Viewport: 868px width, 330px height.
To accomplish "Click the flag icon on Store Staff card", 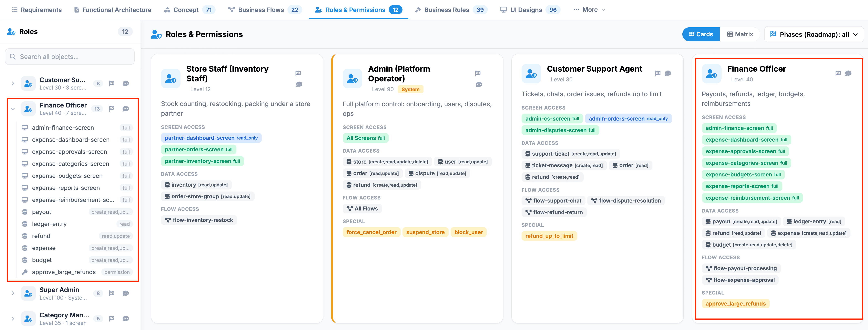I will click(298, 73).
